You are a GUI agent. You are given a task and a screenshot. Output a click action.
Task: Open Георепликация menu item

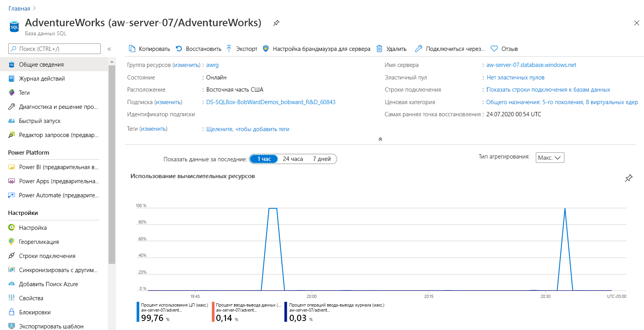(54, 242)
